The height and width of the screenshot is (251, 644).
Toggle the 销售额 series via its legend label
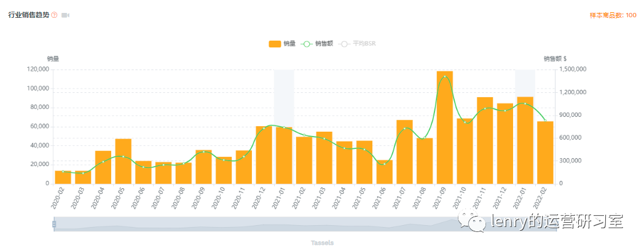pos(324,44)
